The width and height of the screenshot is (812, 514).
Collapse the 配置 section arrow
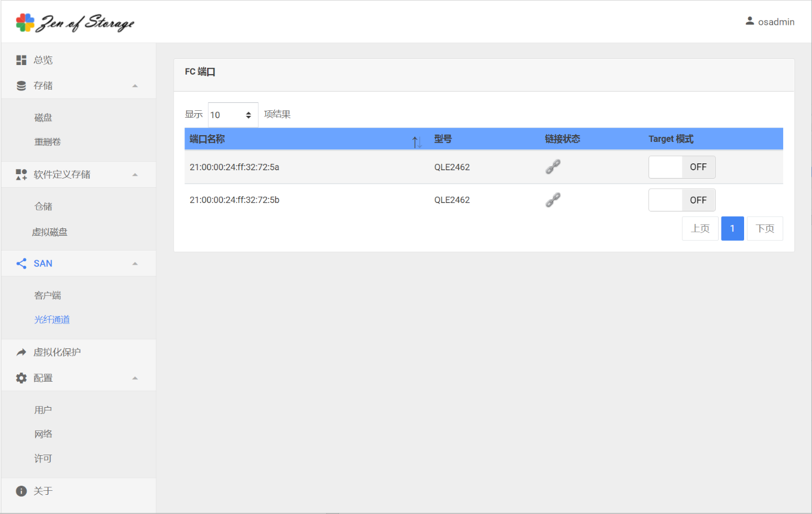pos(135,378)
